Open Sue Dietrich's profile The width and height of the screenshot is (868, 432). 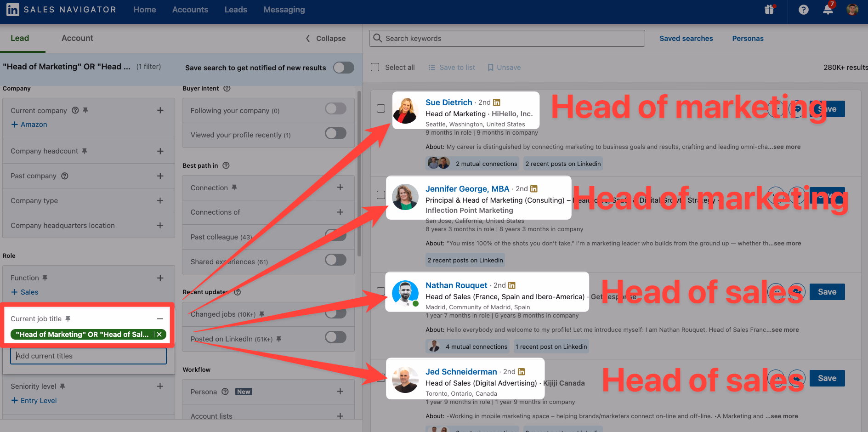coord(448,102)
